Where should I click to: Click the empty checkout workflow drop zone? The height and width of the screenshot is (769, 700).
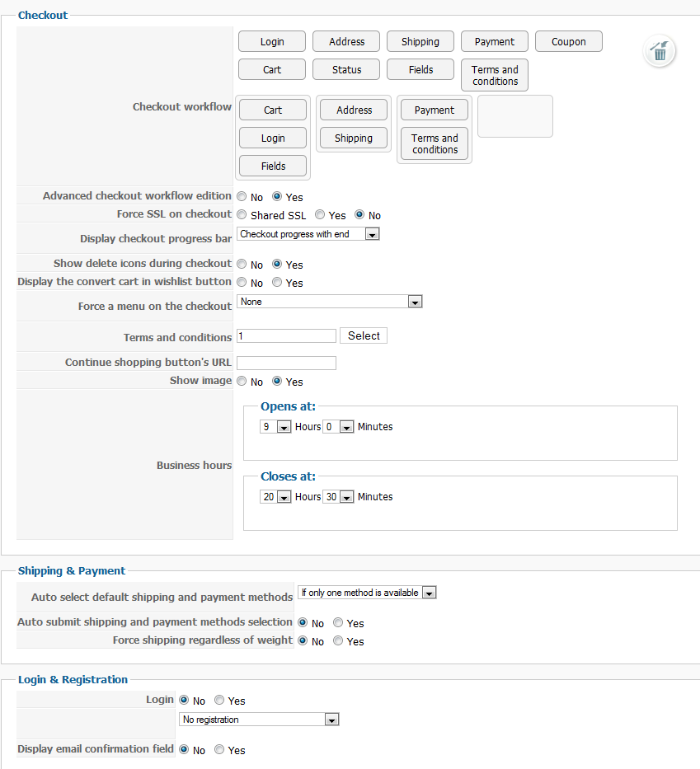coord(515,116)
